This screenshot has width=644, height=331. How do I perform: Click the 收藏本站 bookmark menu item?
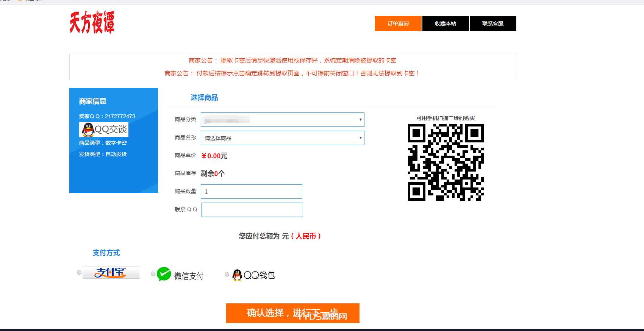point(445,23)
